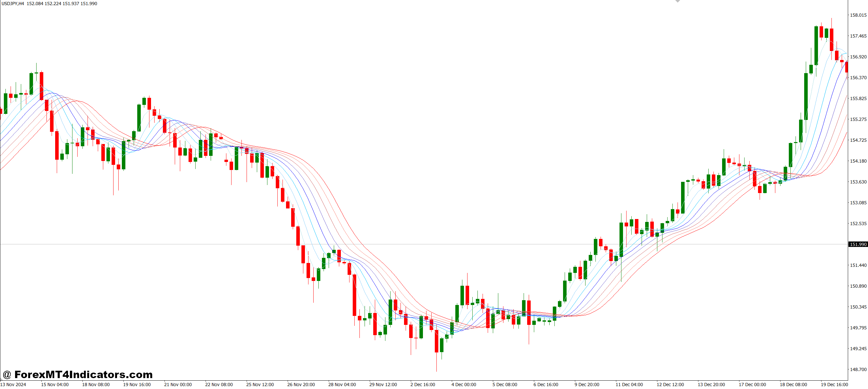
Task: Select the 19 Dec 16:00 time label
Action: click(x=834, y=385)
